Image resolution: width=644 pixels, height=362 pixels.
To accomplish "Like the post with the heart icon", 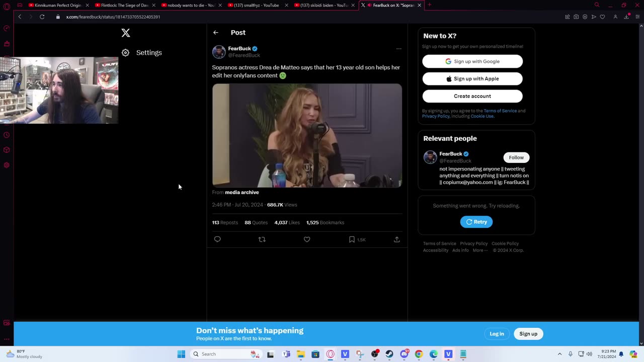I will pos(307,239).
